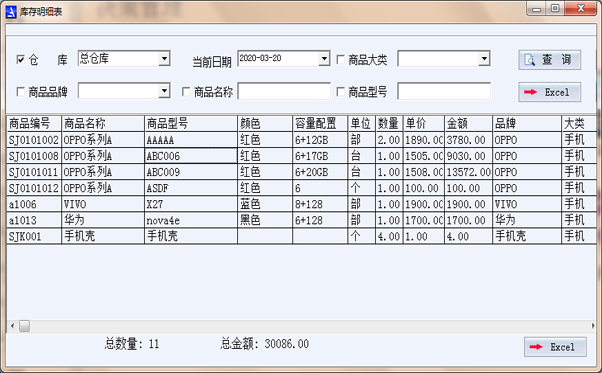Check the 商品名称 filter checkbox
602x373 pixels.
pyautogui.click(x=186, y=92)
